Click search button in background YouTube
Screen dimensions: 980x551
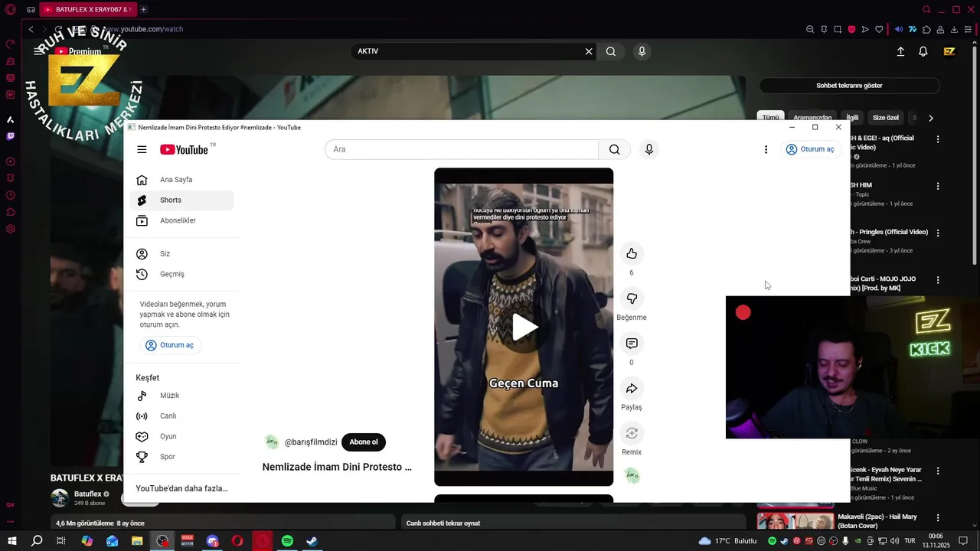611,51
